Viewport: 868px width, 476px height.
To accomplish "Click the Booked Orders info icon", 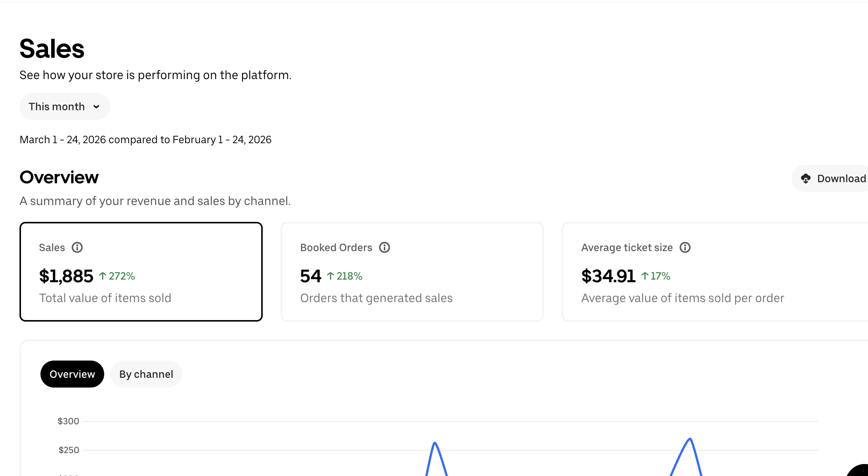I will coord(385,247).
